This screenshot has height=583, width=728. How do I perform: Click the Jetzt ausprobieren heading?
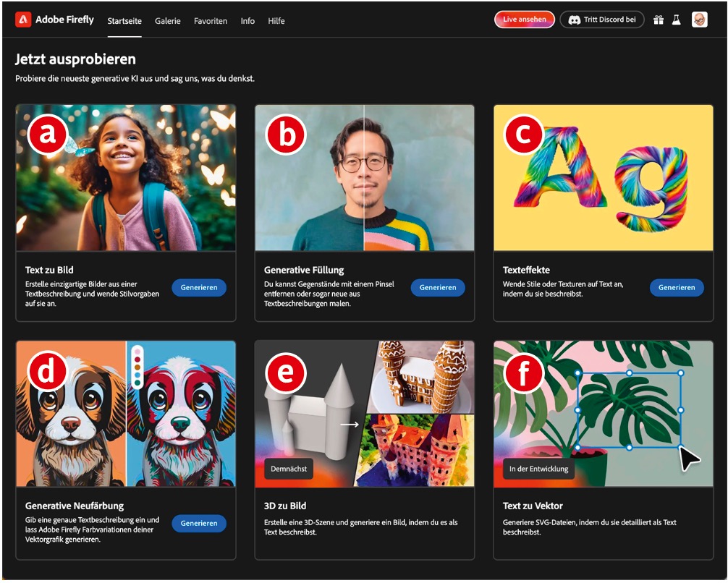tap(76, 59)
